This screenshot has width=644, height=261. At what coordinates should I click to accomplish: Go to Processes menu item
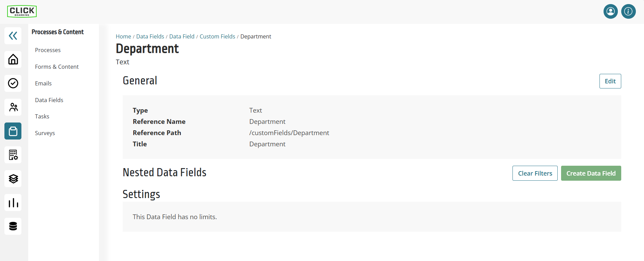48,50
